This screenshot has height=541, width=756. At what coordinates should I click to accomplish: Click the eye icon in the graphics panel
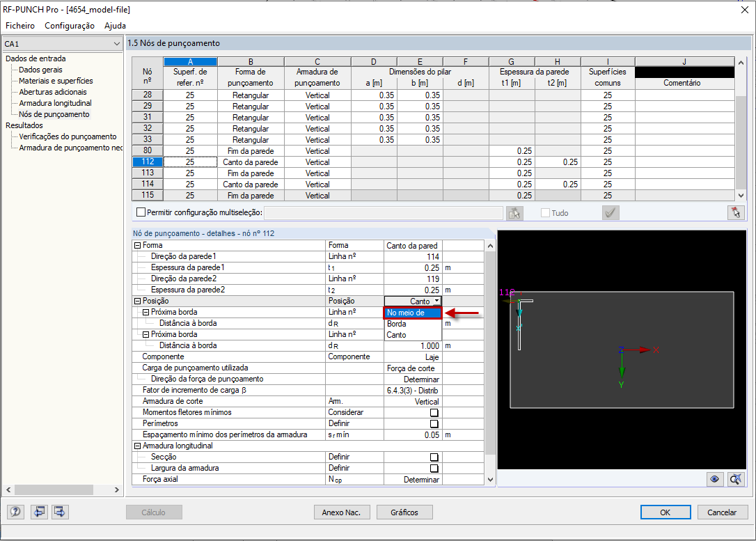(714, 480)
